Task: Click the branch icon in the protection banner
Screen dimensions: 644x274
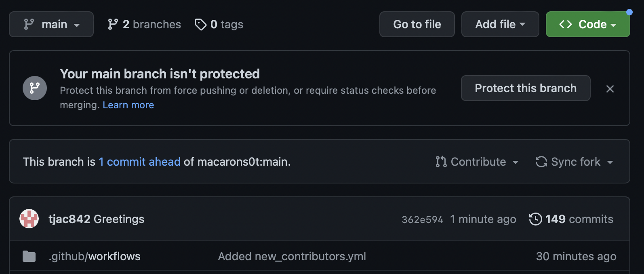Action: 34,88
